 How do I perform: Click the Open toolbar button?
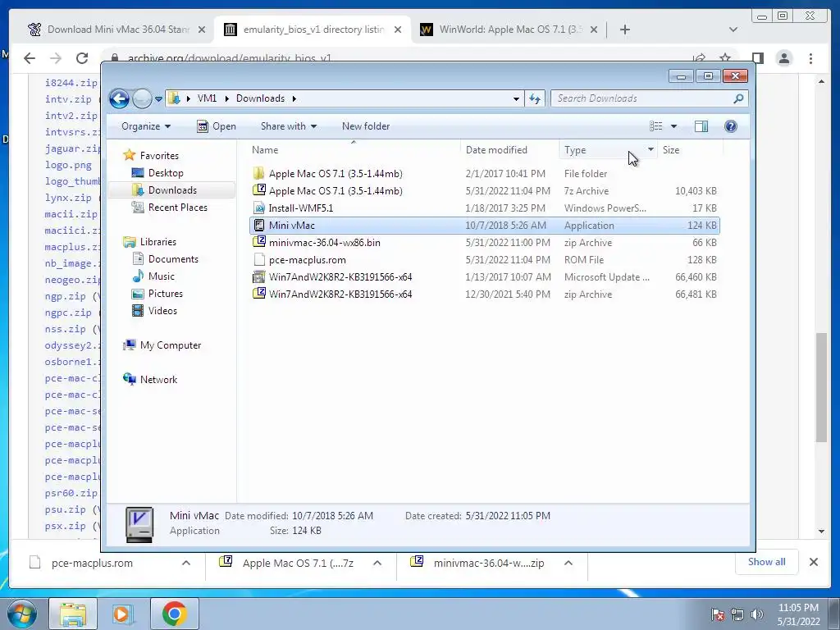tap(217, 126)
